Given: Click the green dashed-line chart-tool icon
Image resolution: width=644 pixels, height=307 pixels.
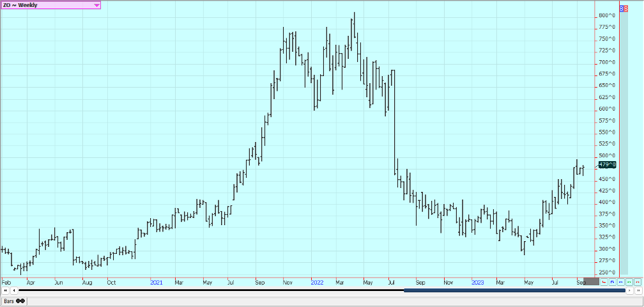Looking at the screenshot, I should 629,282.
